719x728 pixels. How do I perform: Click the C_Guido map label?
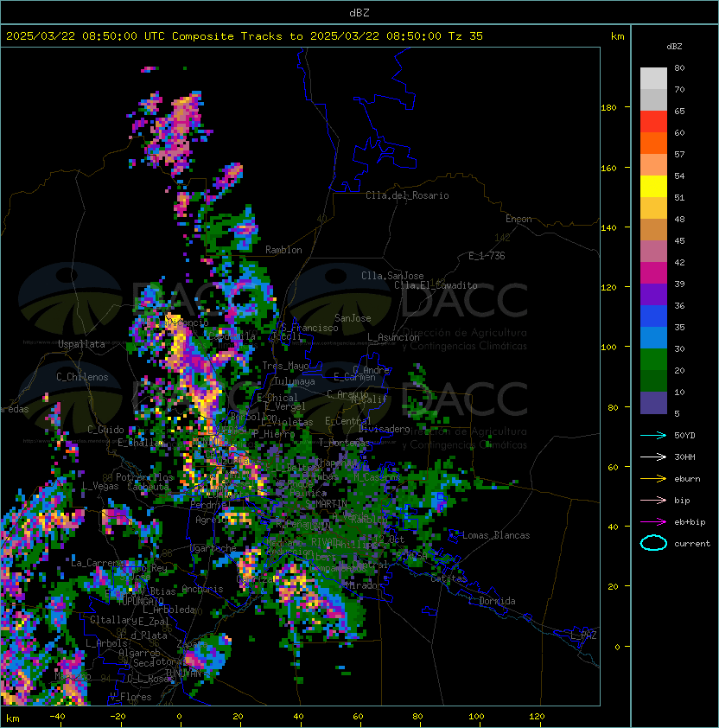coord(105,430)
